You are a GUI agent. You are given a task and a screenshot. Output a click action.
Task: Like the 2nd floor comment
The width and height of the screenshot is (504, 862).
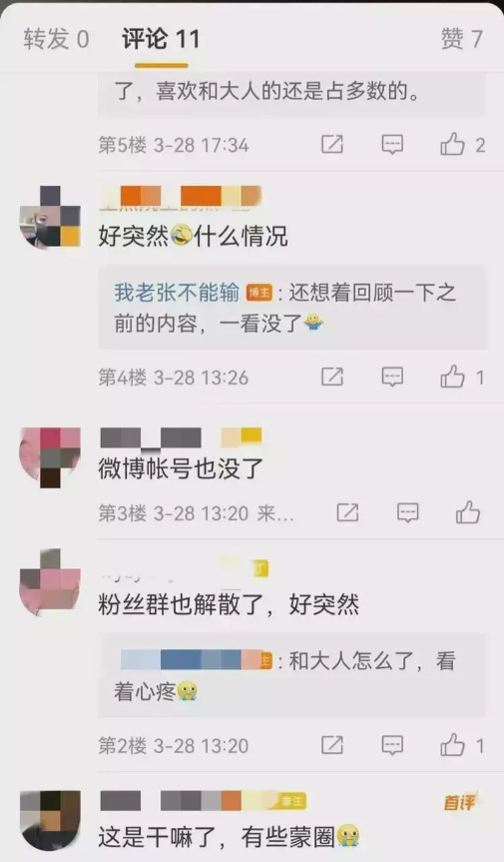(452, 745)
